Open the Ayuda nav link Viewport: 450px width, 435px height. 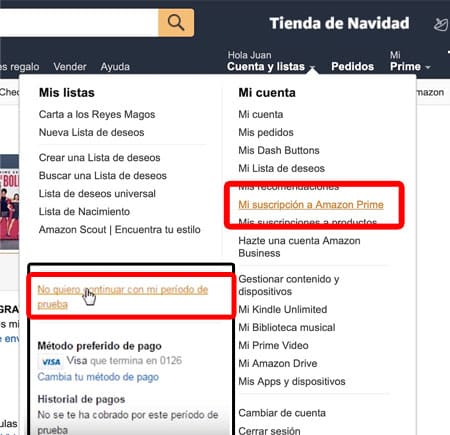(115, 67)
